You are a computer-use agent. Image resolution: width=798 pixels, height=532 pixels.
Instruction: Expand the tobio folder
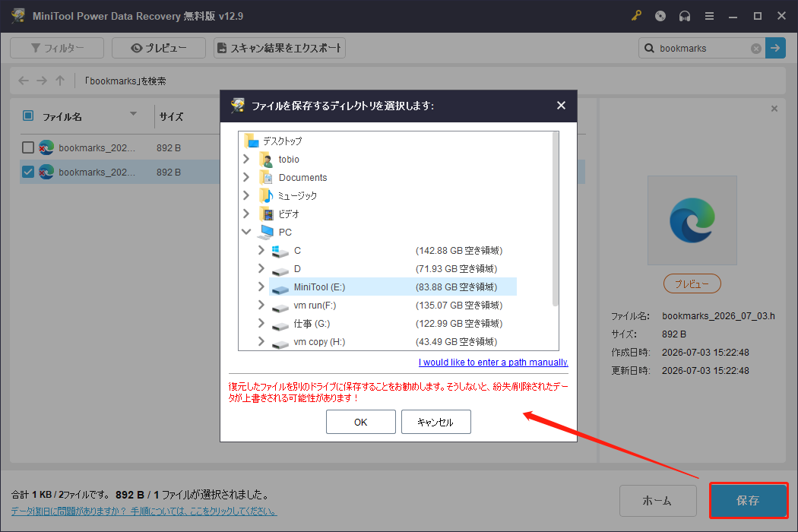point(246,160)
